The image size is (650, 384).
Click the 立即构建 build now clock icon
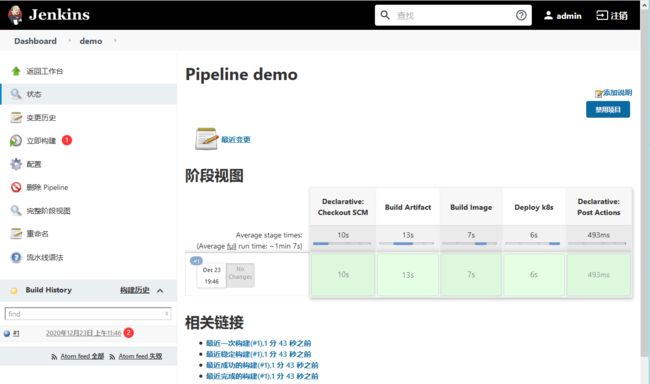(16, 141)
